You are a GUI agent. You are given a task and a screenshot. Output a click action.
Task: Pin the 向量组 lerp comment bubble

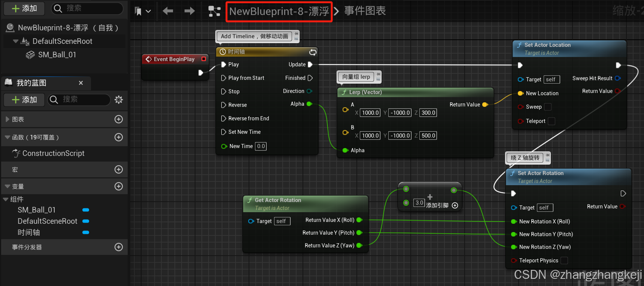click(x=379, y=74)
